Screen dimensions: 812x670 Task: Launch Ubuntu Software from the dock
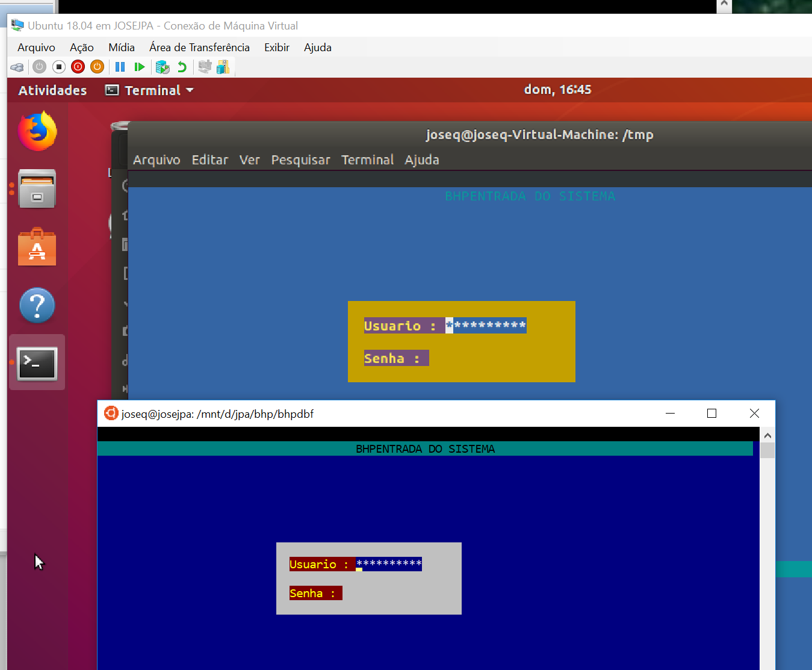(x=37, y=247)
